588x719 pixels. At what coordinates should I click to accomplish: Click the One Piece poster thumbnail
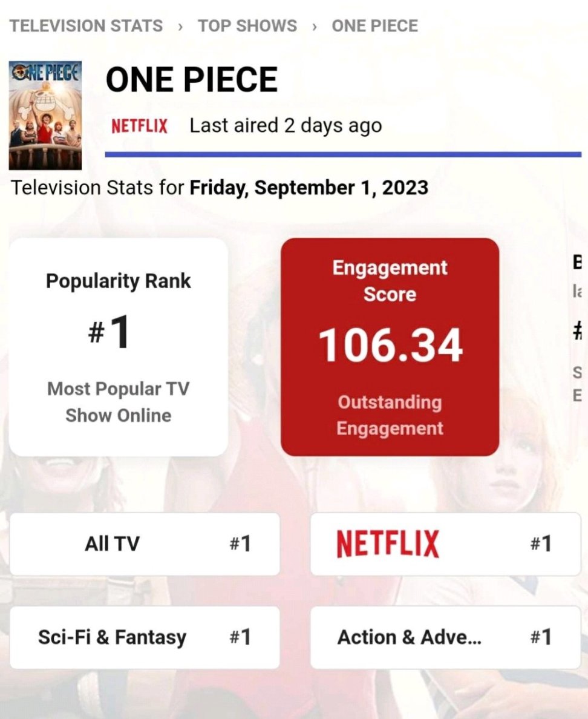click(x=45, y=116)
